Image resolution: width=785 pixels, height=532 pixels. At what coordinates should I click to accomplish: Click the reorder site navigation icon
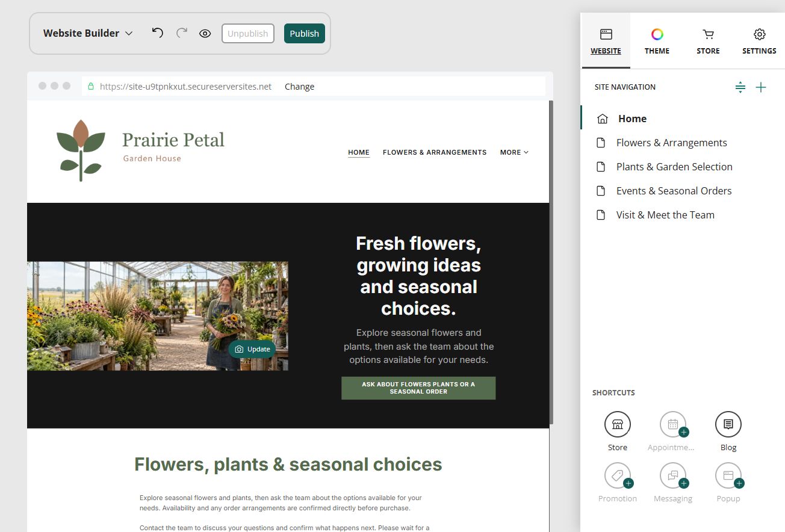click(740, 87)
